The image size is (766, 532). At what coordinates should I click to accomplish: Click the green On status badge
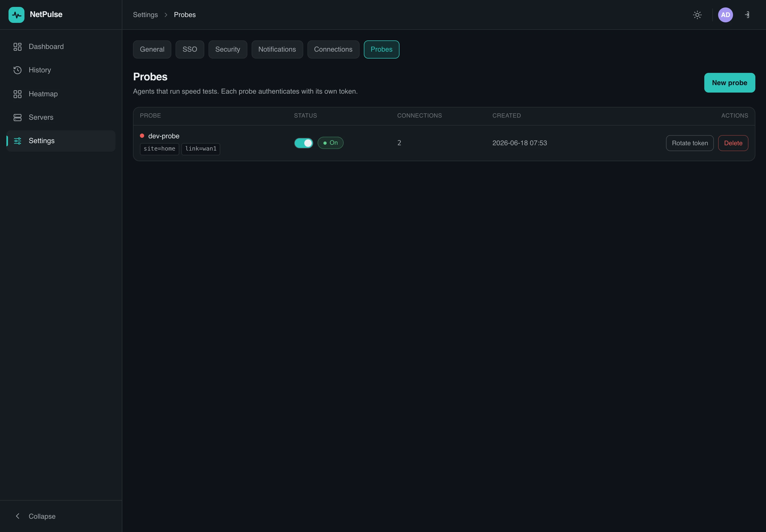pyautogui.click(x=330, y=143)
